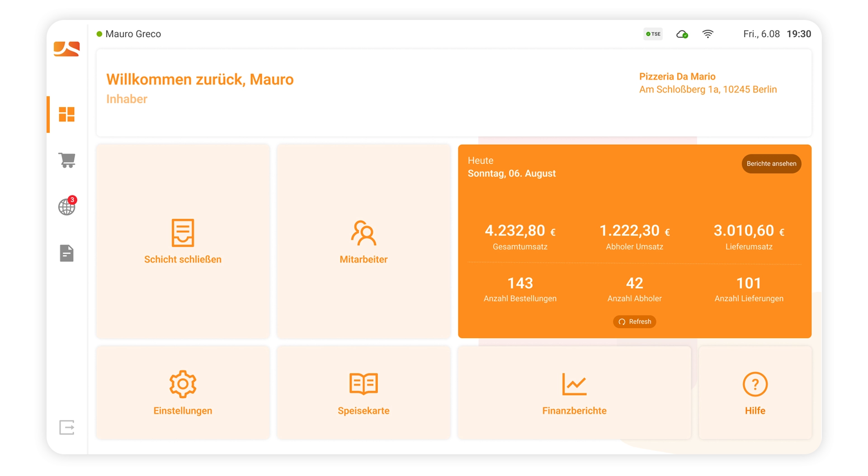This screenshot has width=868, height=476.
Task: Click the Pizzeria Da Mario address text
Action: 708,90
